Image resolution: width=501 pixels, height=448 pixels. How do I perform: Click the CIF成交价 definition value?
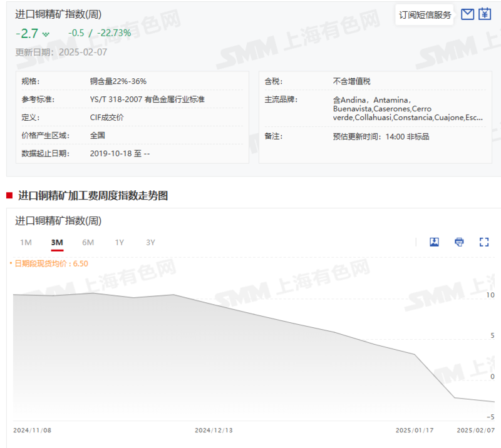point(106,118)
